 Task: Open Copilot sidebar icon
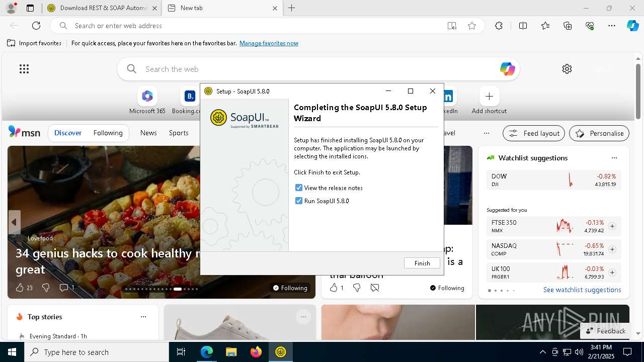pos(632,26)
